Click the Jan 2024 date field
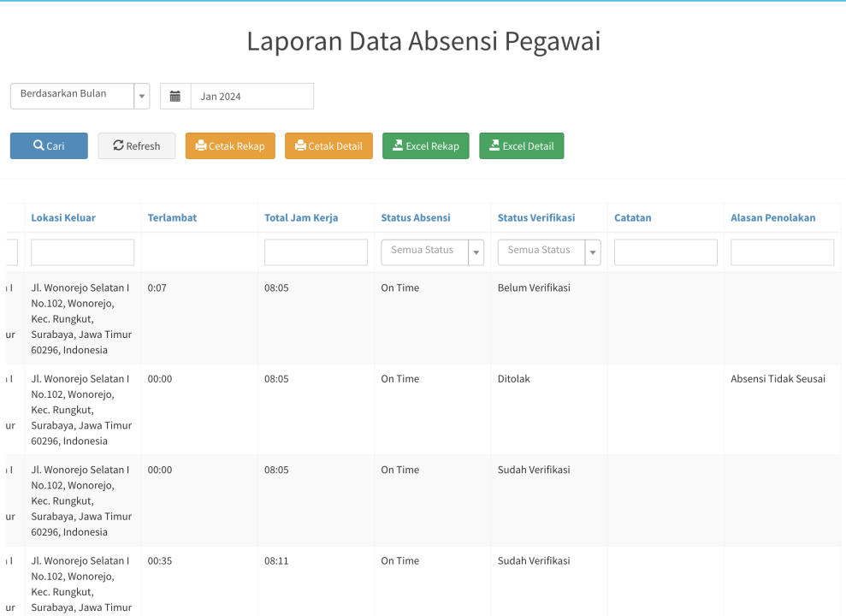Screen dimensions: 846x616 click(251, 97)
